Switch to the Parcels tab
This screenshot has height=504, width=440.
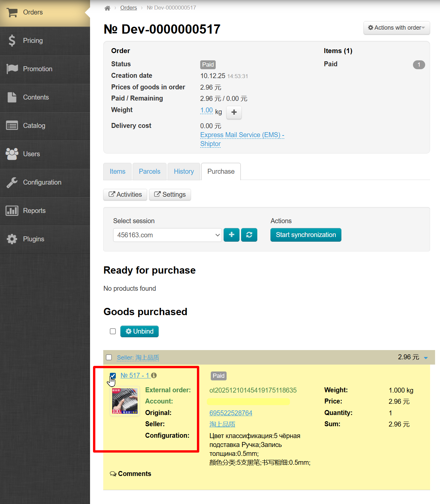pyautogui.click(x=149, y=171)
